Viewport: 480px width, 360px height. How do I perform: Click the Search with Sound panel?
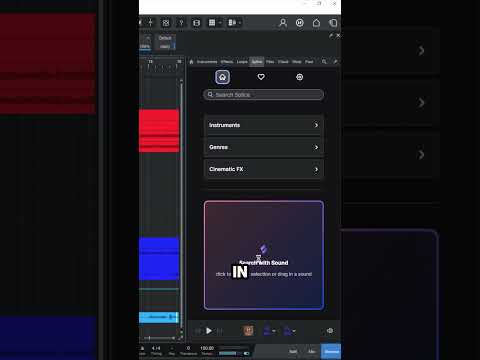tap(264, 255)
